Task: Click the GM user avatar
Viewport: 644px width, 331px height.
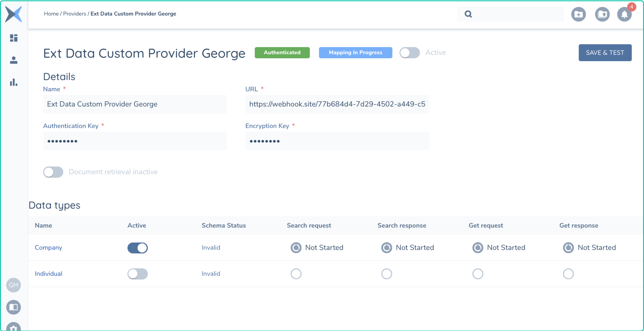Action: tap(14, 285)
